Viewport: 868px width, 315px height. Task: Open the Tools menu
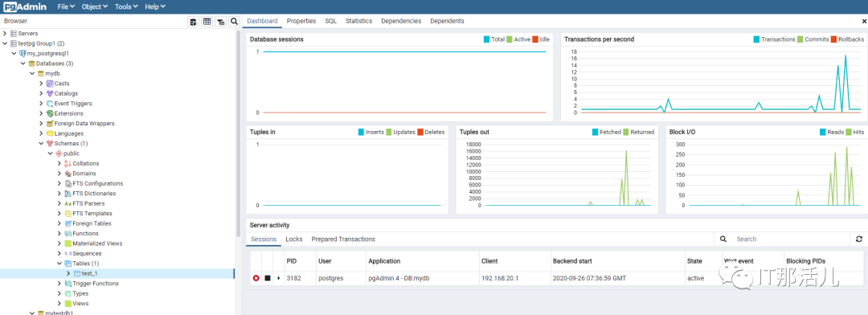[125, 6]
